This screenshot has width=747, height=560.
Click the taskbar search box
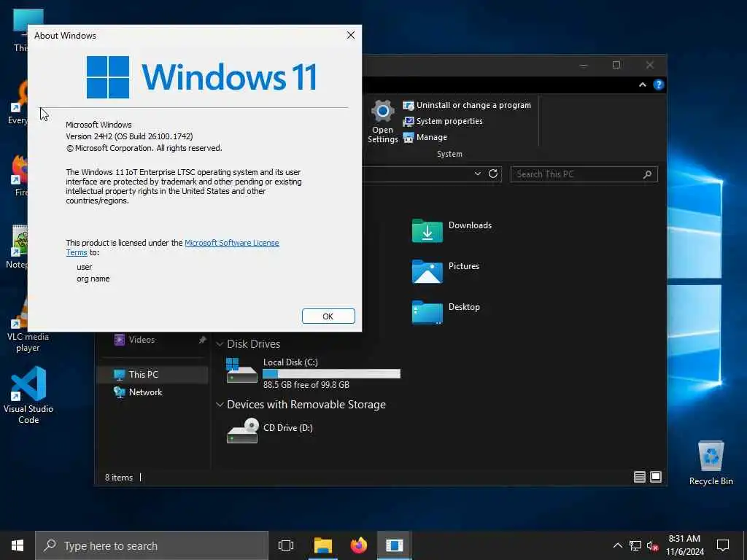click(x=152, y=545)
